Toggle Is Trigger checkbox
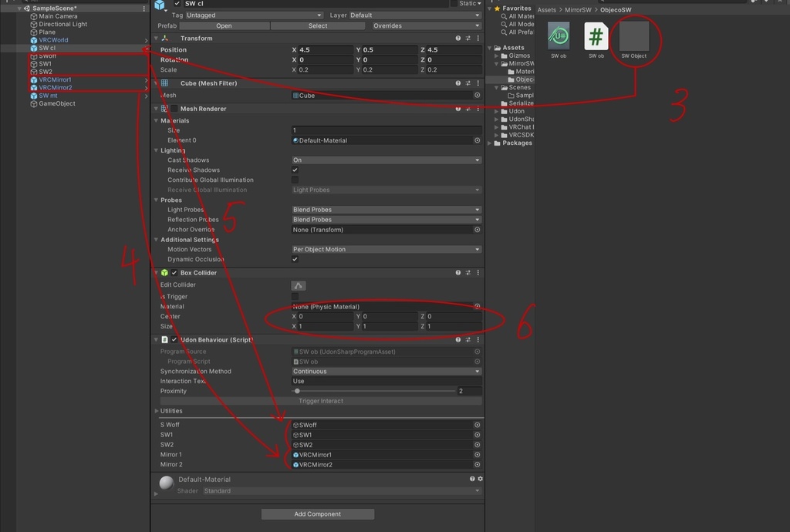The height and width of the screenshot is (532, 790). pos(295,296)
